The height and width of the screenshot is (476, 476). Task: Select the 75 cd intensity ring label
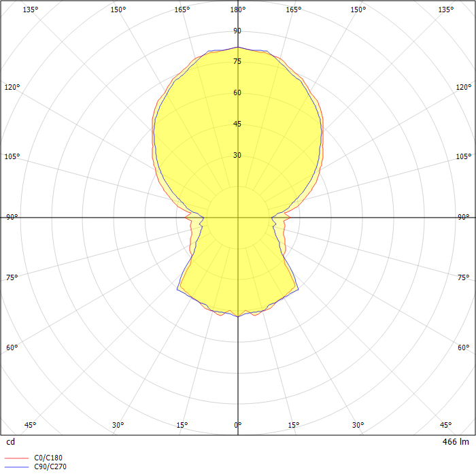point(237,61)
